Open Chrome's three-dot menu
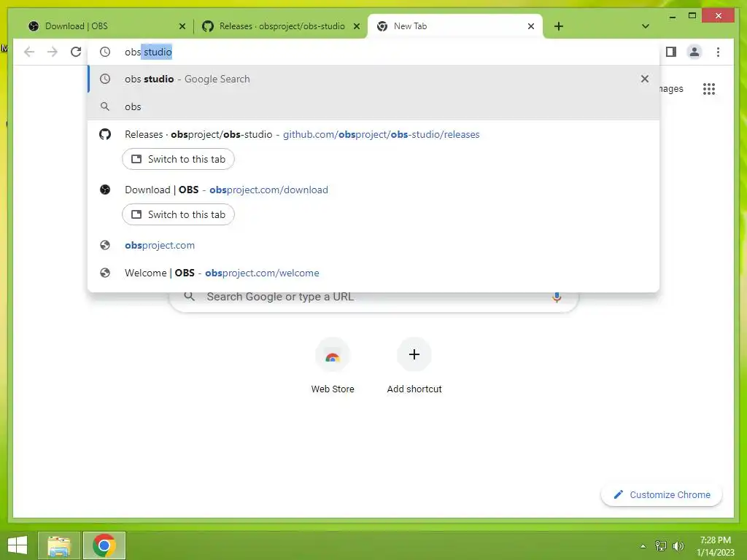 [718, 52]
